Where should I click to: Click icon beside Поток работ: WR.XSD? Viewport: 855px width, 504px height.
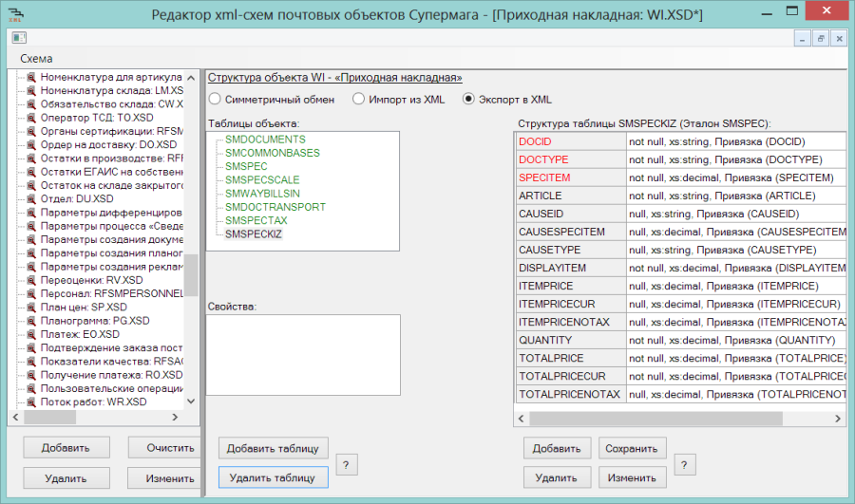[31, 402]
